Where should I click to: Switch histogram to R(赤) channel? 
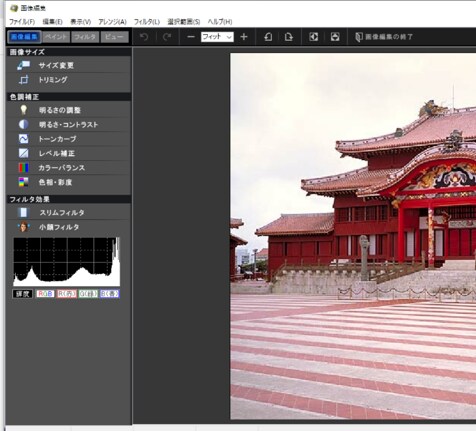(x=66, y=294)
